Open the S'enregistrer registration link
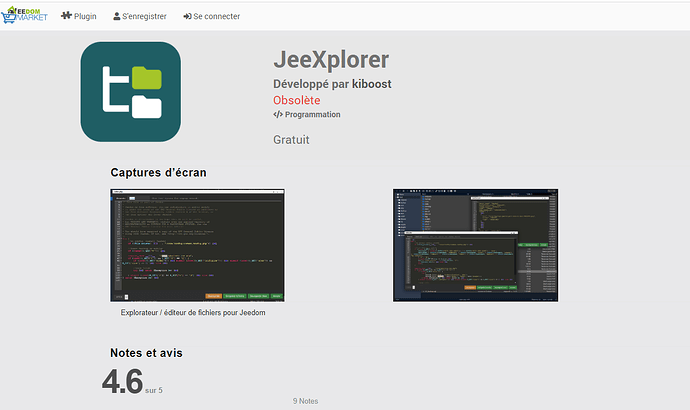 point(140,16)
